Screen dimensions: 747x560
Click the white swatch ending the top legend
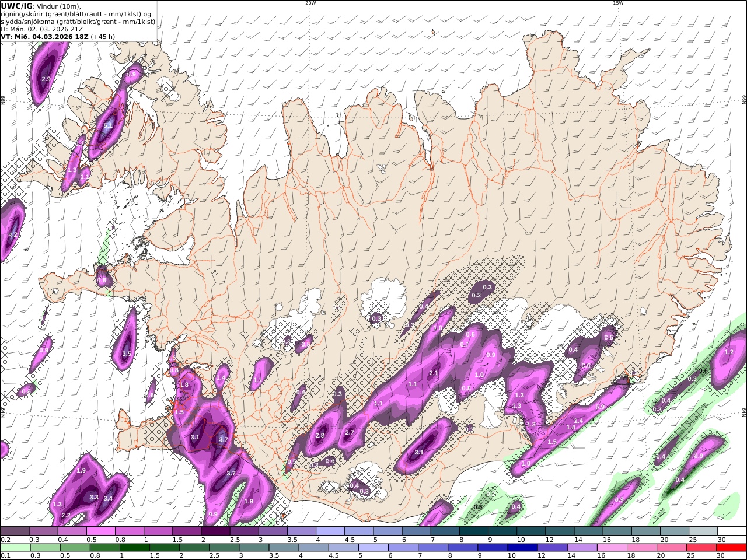tap(732, 531)
